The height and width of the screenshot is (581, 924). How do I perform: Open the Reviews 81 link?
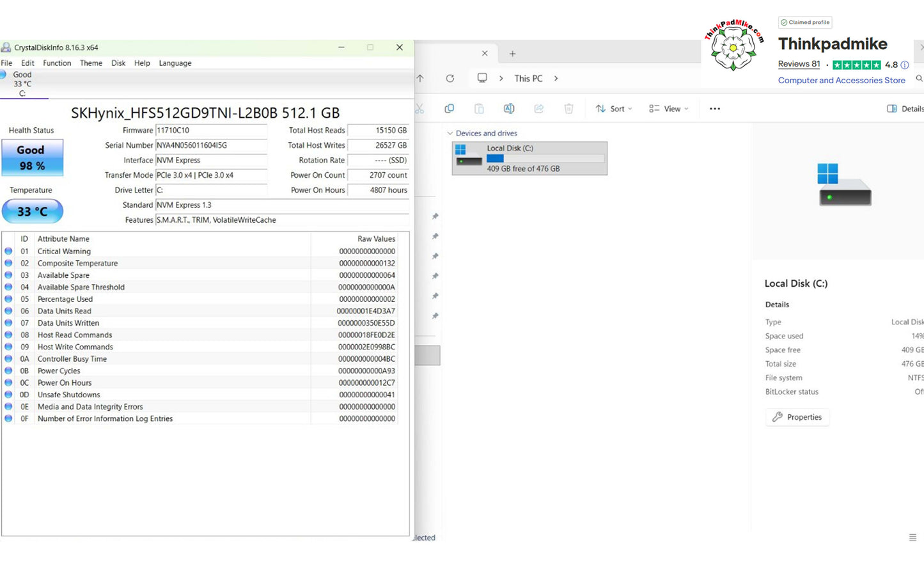[x=799, y=64]
